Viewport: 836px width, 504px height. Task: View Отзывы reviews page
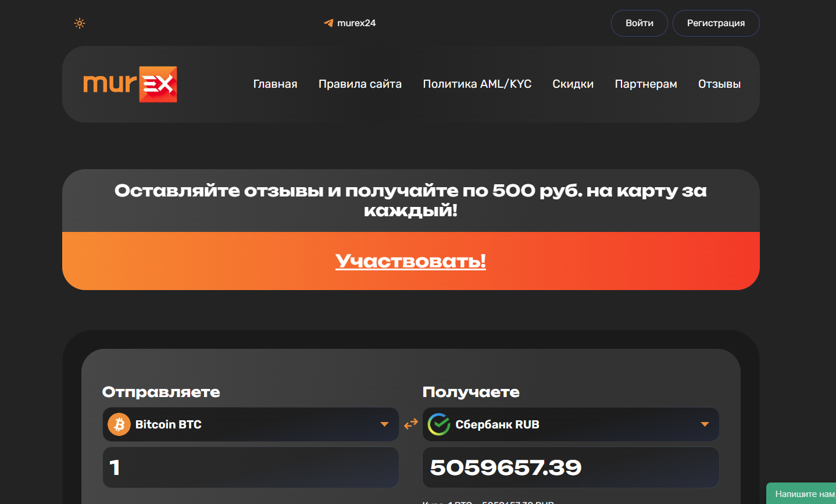coord(719,84)
